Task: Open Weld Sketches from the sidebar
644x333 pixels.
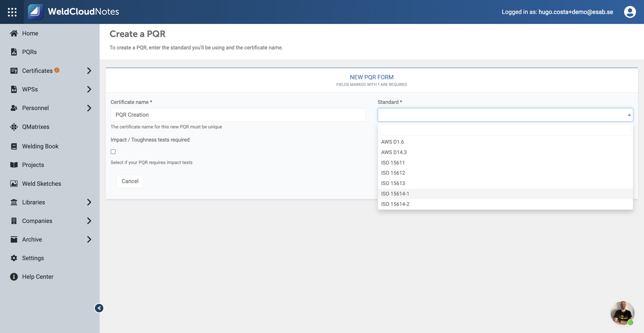Action: pos(41,184)
